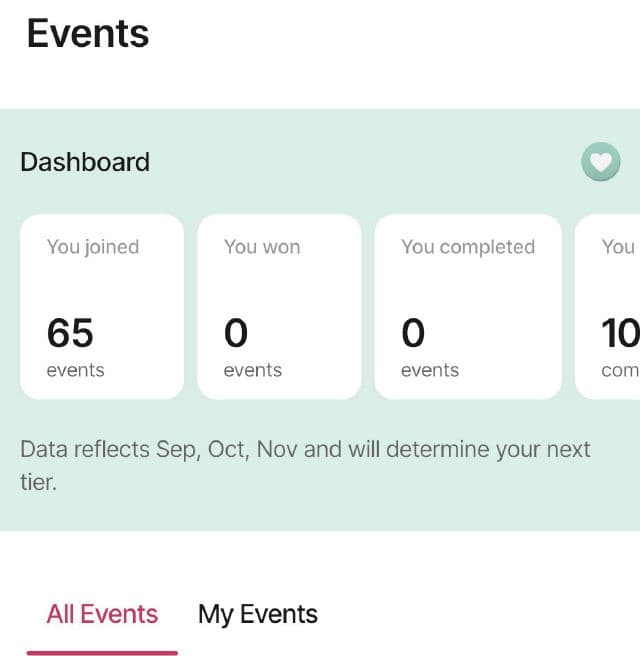Switch to the My Events tab

[x=258, y=614]
